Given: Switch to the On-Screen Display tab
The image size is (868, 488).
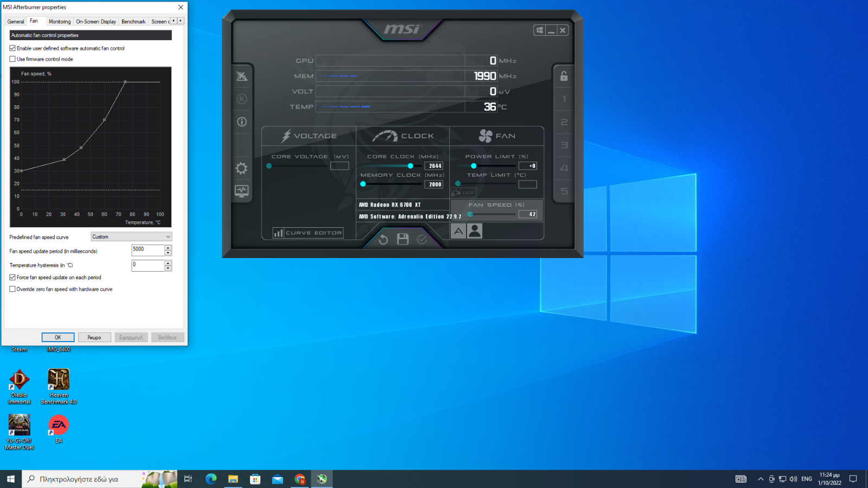Looking at the screenshot, I should (x=96, y=22).
